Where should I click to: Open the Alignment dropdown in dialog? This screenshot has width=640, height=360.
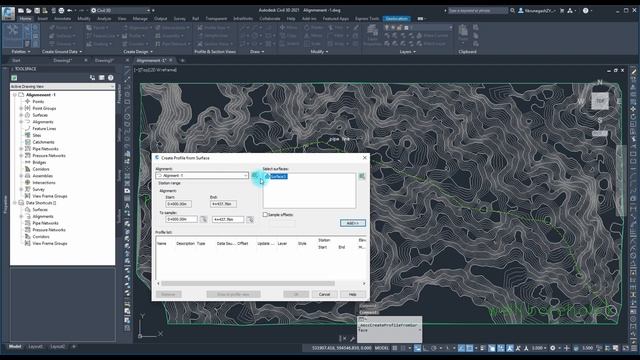point(245,176)
